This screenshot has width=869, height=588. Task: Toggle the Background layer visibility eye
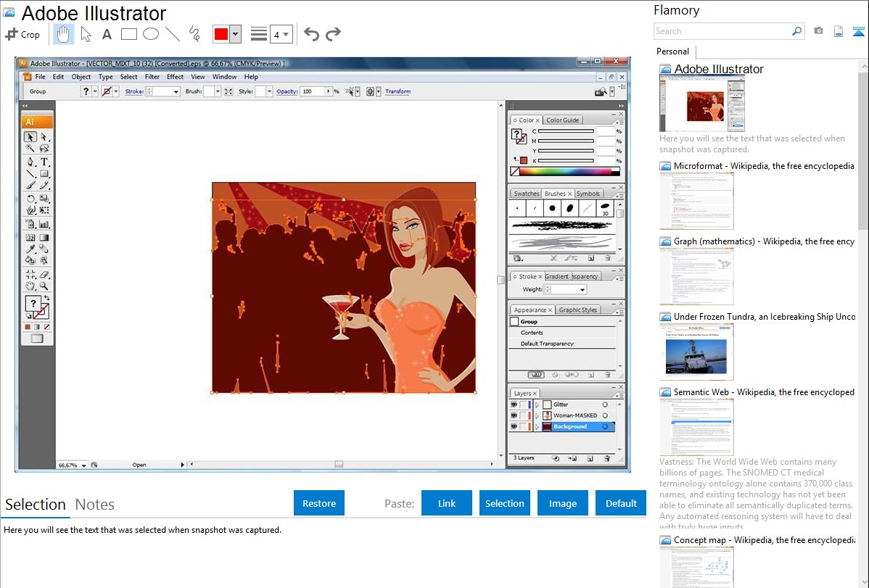click(x=514, y=426)
